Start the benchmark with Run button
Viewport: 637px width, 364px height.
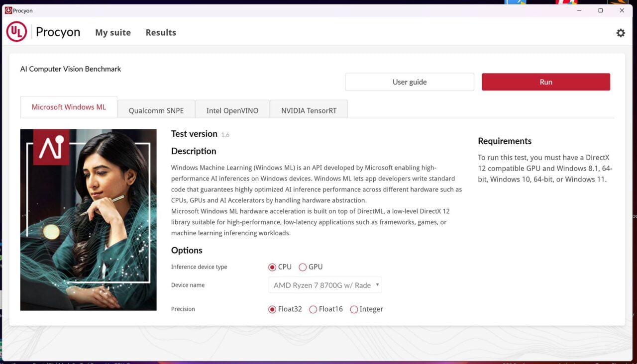[x=546, y=82]
